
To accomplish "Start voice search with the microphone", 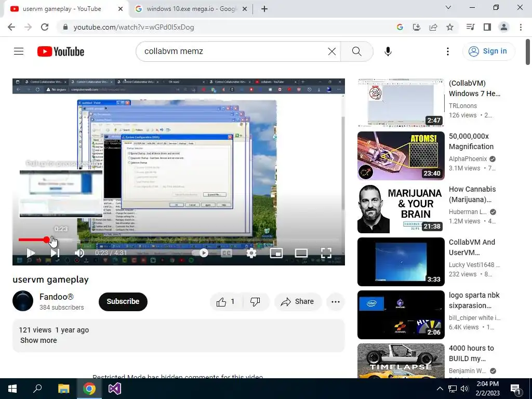I will (x=388, y=51).
